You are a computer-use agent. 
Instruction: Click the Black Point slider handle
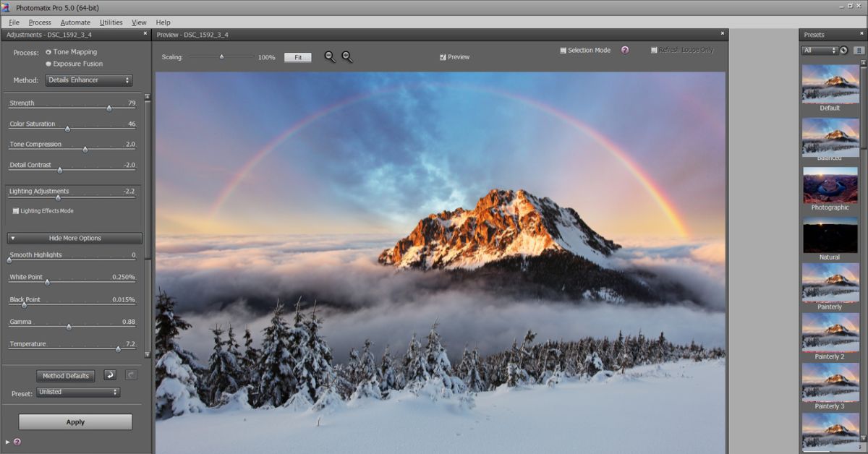click(x=24, y=305)
